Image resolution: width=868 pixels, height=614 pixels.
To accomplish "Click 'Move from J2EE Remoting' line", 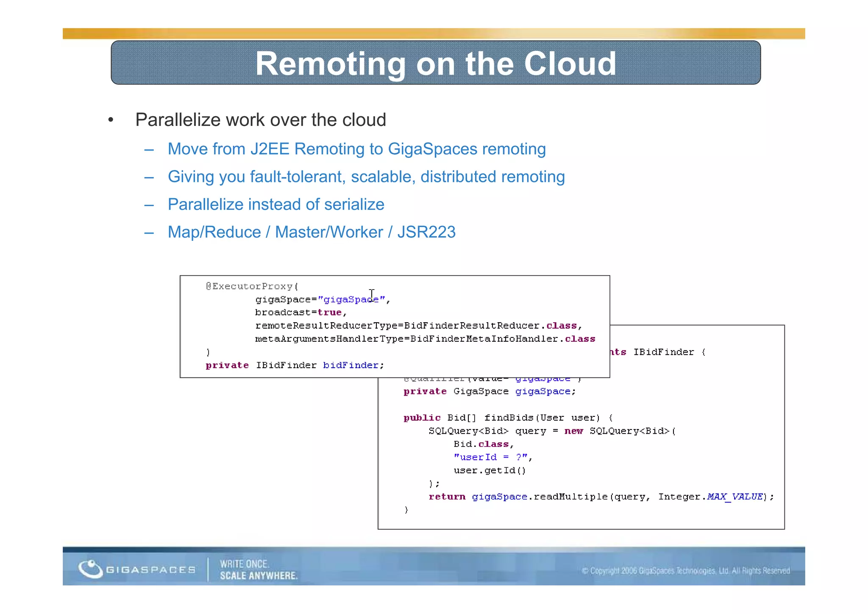I will pos(356,149).
